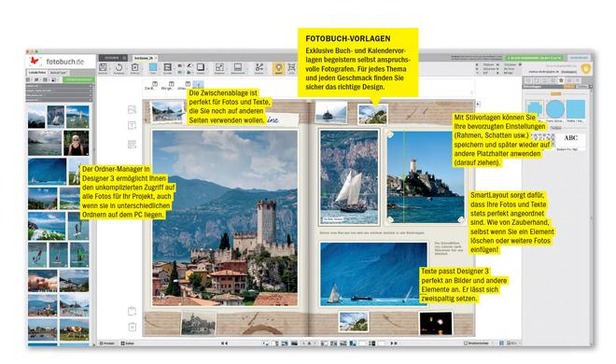Click the yellow shield badge icon

pyautogui.click(x=586, y=69)
